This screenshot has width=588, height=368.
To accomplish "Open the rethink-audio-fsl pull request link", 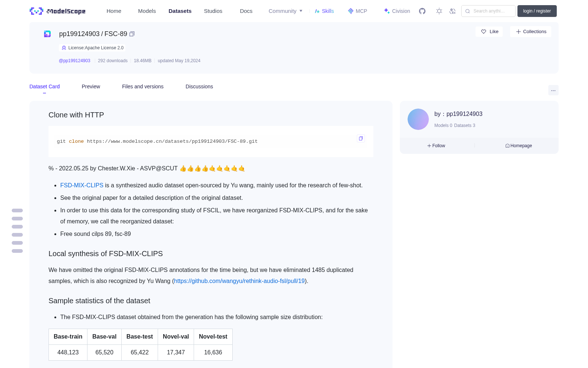I will [239, 281].
